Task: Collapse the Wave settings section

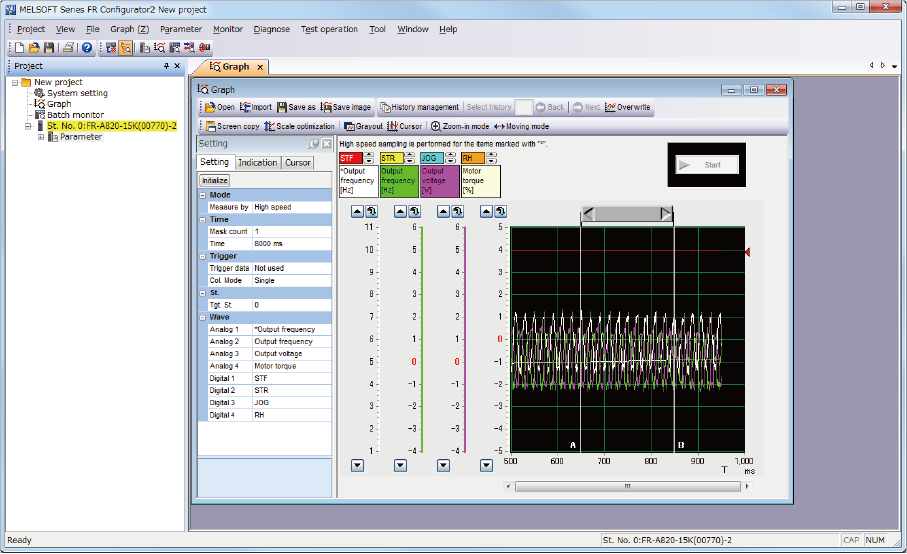Action: 203,317
